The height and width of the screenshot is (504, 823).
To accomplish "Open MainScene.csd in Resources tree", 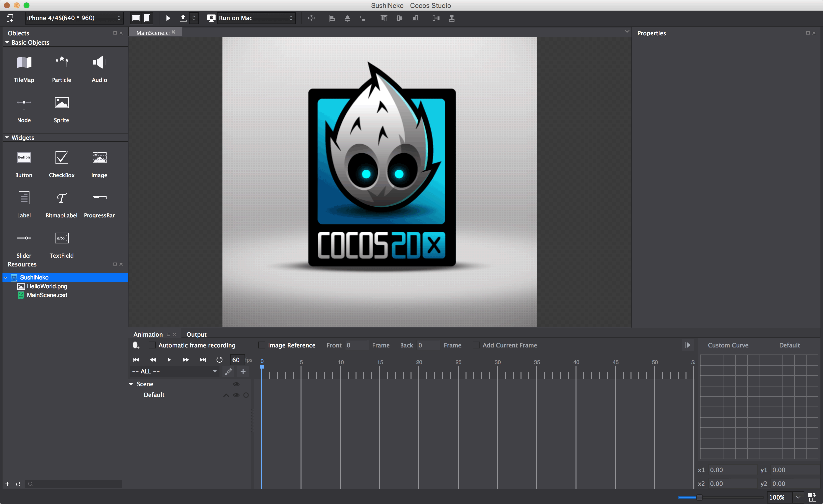I will point(47,295).
